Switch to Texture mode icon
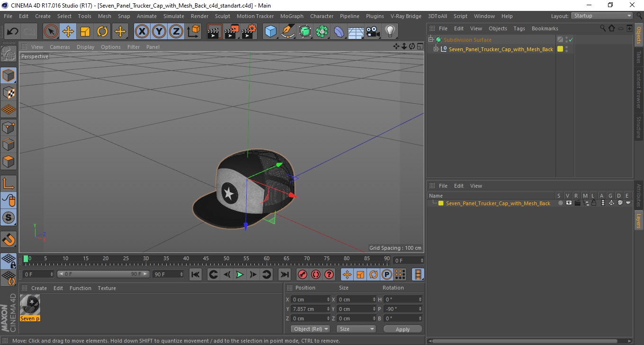The height and width of the screenshot is (345, 644). (x=9, y=92)
